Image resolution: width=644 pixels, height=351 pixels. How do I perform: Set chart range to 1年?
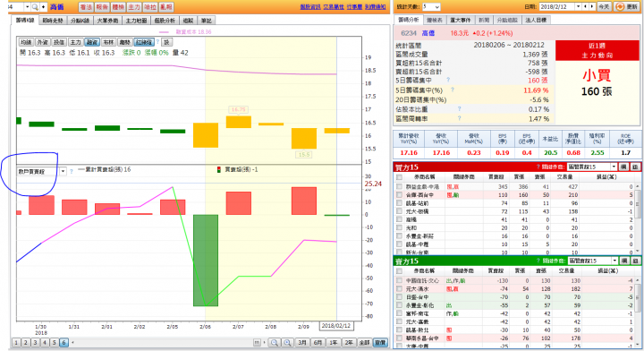pyautogui.click(x=334, y=342)
